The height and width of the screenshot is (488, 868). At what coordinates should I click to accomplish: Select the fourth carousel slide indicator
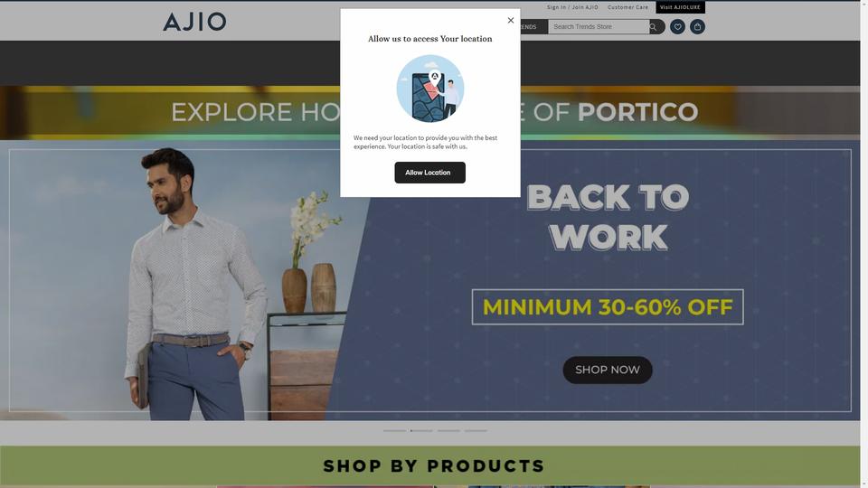[476, 430]
